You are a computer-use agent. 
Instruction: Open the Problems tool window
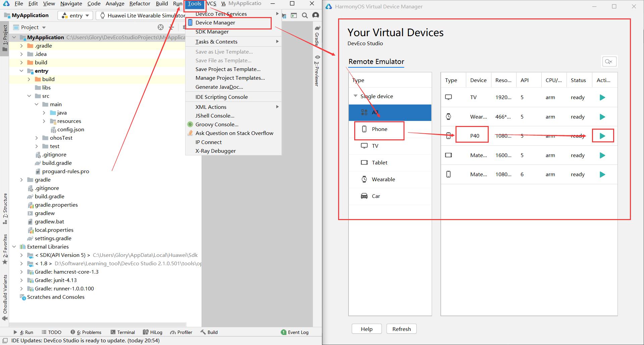coord(86,332)
